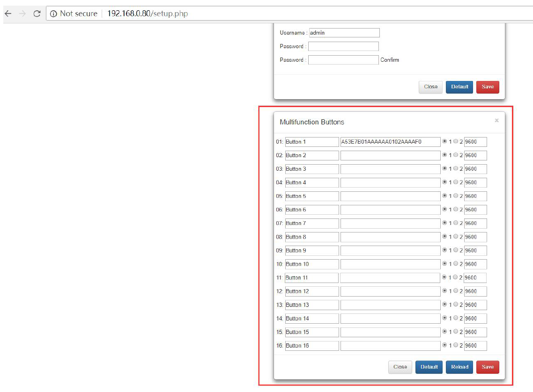
Task: Click the empty command field in row 02
Action: click(390, 155)
